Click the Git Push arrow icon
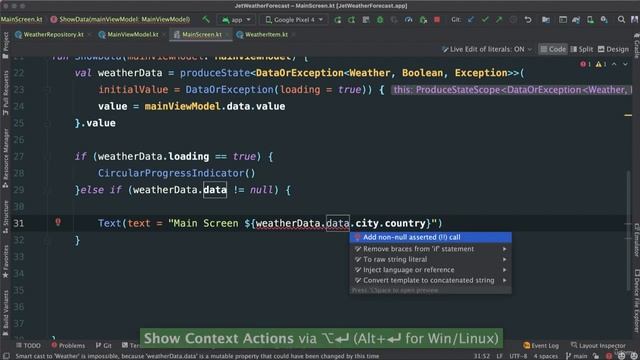640x360 pixels. tap(499, 20)
